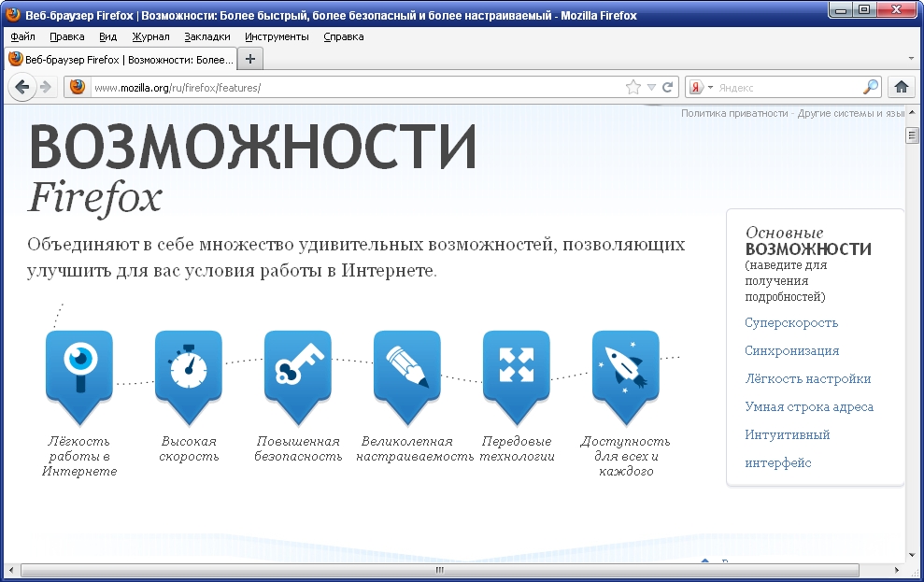924x582 pixels.
Task: Bookmark this page with the star
Action: tap(633, 87)
